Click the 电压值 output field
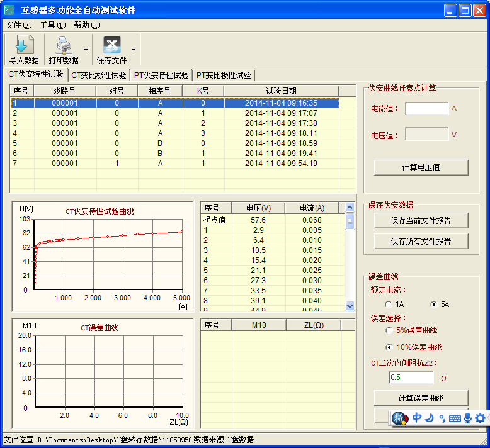The height and width of the screenshot is (448, 490). point(426,134)
